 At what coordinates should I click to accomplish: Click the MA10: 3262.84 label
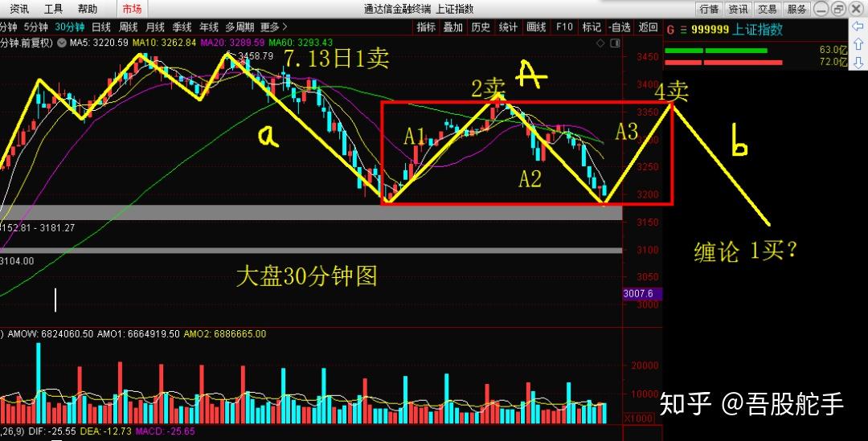tap(165, 43)
